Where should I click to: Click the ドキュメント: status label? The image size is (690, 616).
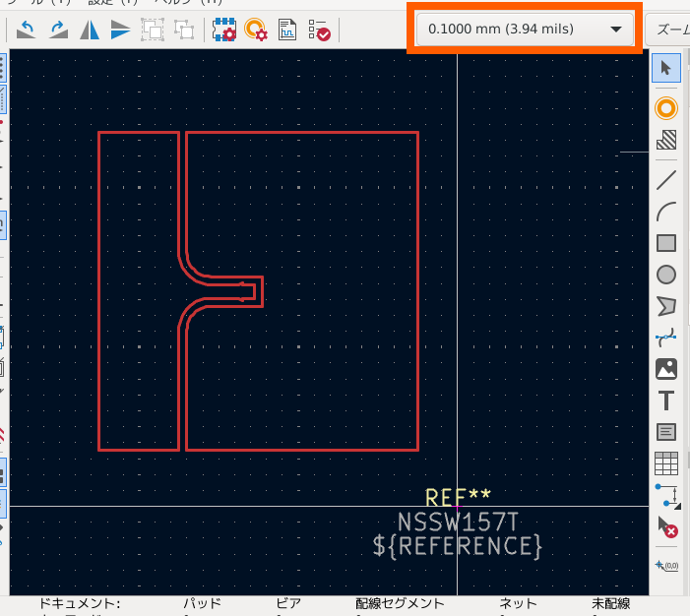[x=80, y=603]
